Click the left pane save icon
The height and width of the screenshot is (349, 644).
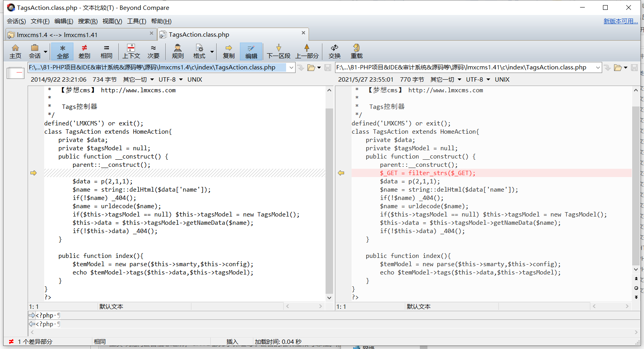pos(328,68)
